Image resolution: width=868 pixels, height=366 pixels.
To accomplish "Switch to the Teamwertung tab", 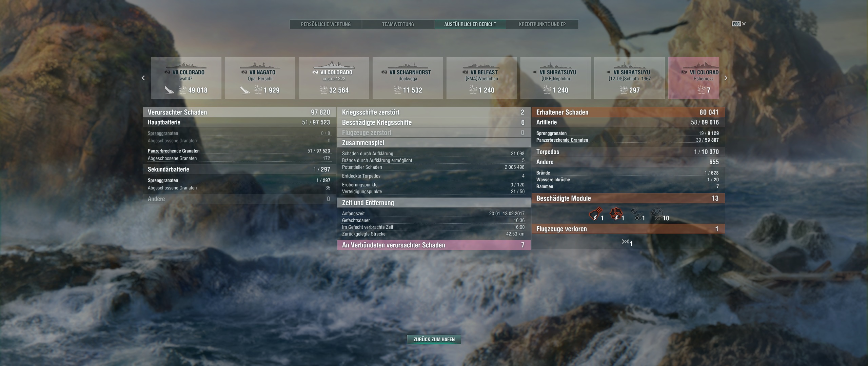I will 398,24.
